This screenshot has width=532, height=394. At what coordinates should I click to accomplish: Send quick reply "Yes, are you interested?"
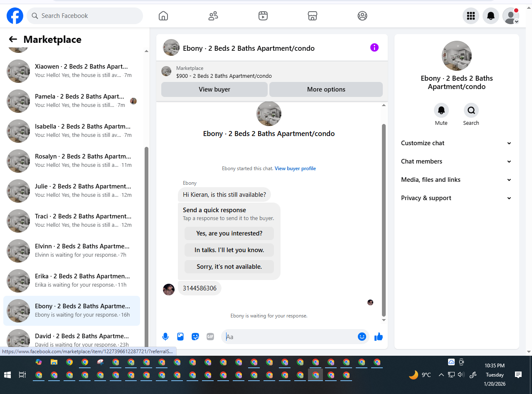coord(229,233)
